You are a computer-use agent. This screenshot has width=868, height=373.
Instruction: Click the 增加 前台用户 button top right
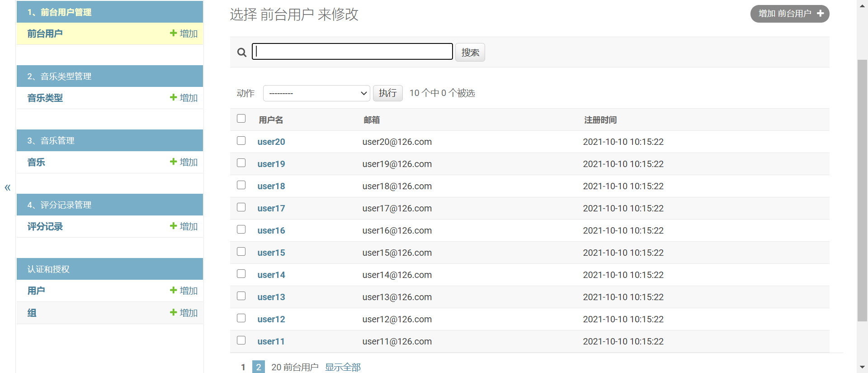790,14
